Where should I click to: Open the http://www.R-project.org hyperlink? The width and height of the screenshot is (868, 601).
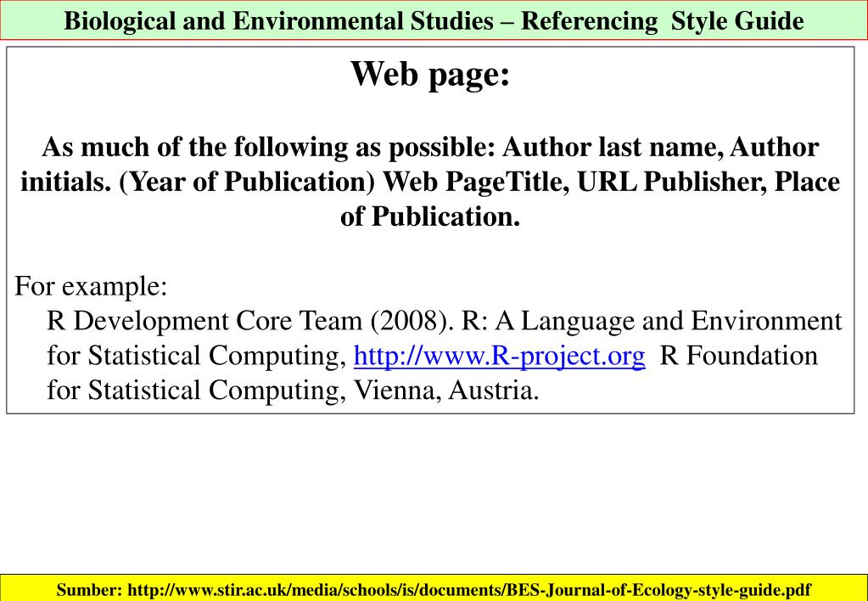499,356
